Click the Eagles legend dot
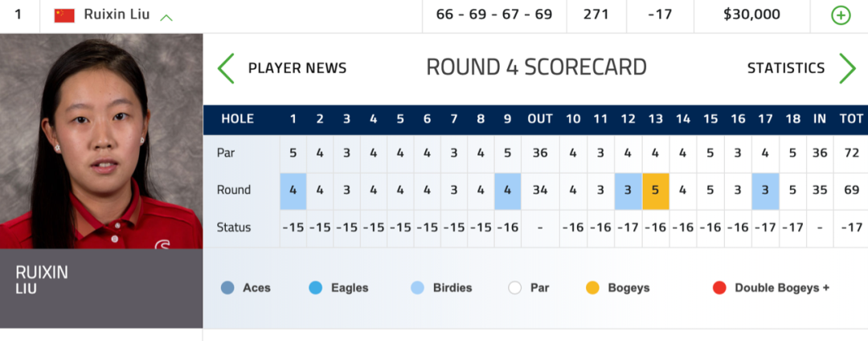Image resolution: width=868 pixels, height=341 pixels. tap(316, 288)
